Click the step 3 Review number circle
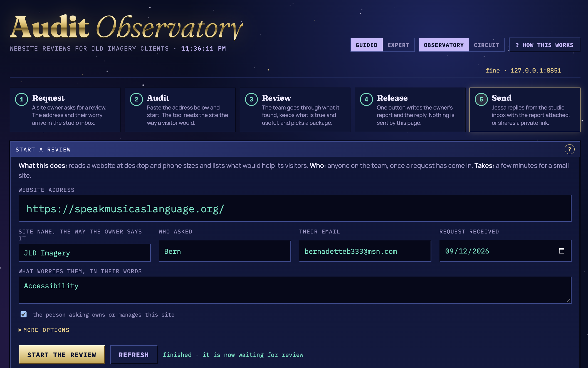The width and height of the screenshot is (588, 368). point(251,100)
